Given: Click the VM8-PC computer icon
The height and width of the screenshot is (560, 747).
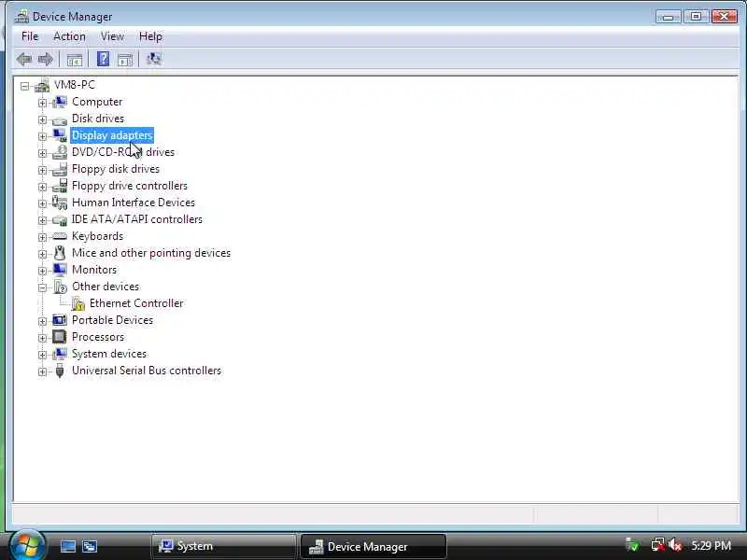Looking at the screenshot, I should [x=42, y=85].
